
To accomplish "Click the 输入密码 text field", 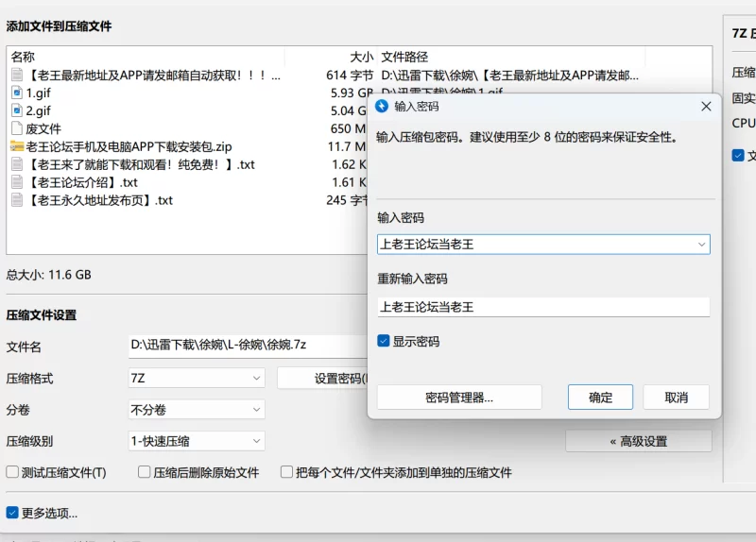I will (543, 245).
